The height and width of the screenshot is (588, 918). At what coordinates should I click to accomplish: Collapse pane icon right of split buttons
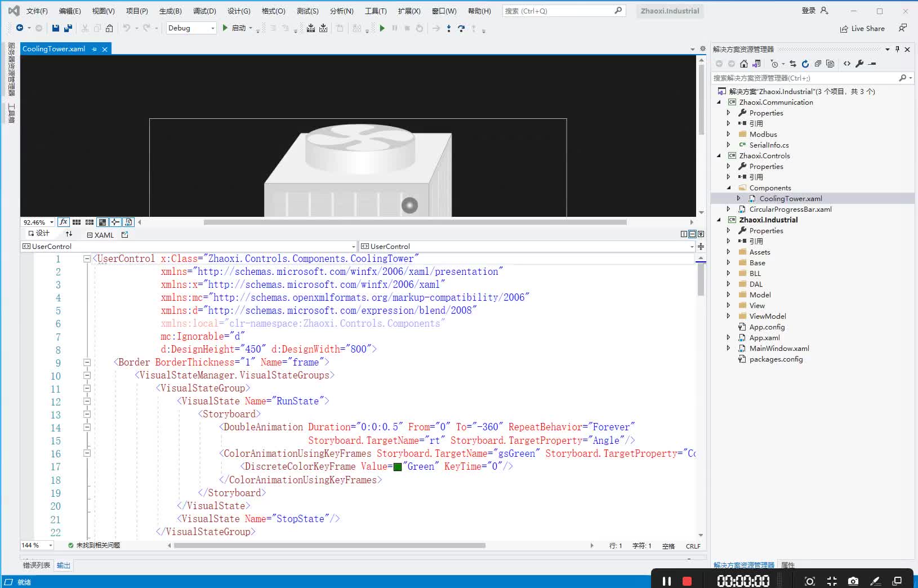(701, 234)
